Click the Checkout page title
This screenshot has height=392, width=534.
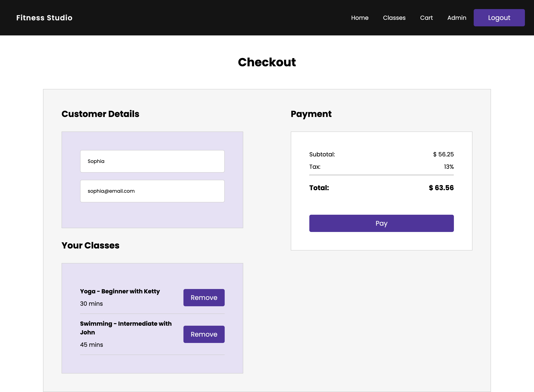tap(267, 62)
